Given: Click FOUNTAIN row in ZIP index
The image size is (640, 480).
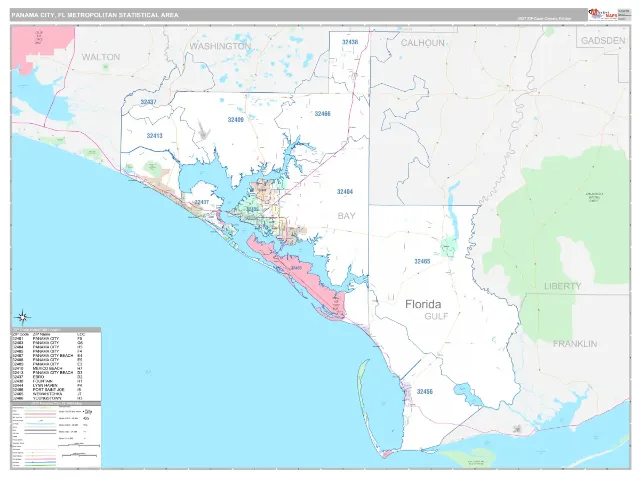Looking at the screenshot, I should [48, 381].
